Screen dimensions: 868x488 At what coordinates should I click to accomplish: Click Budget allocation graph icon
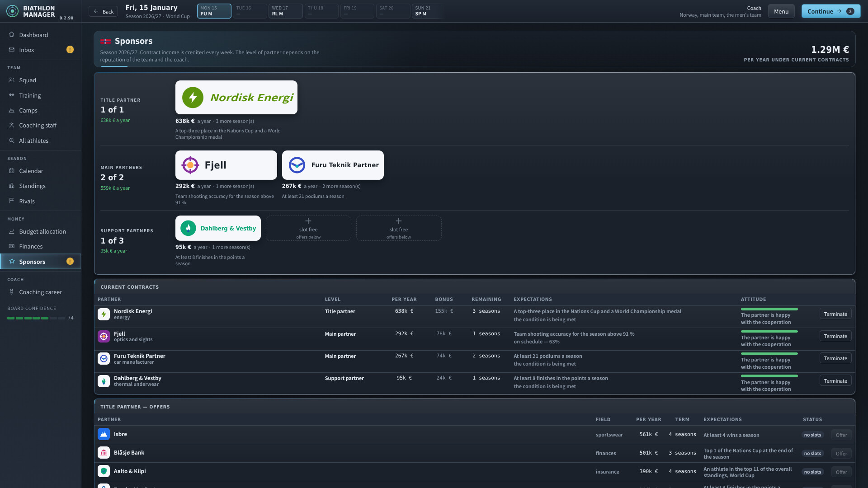[x=12, y=231]
